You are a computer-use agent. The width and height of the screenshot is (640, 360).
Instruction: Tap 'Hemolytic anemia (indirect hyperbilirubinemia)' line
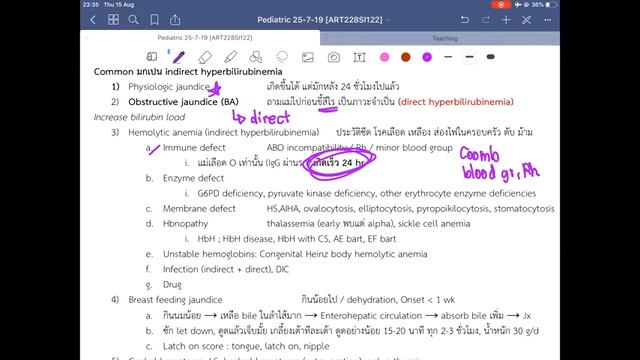[x=224, y=132]
